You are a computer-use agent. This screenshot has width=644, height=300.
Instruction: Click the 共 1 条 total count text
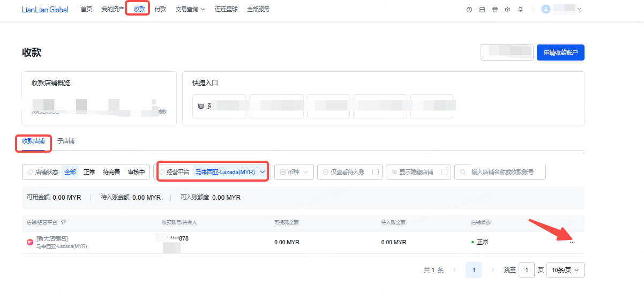(433, 271)
